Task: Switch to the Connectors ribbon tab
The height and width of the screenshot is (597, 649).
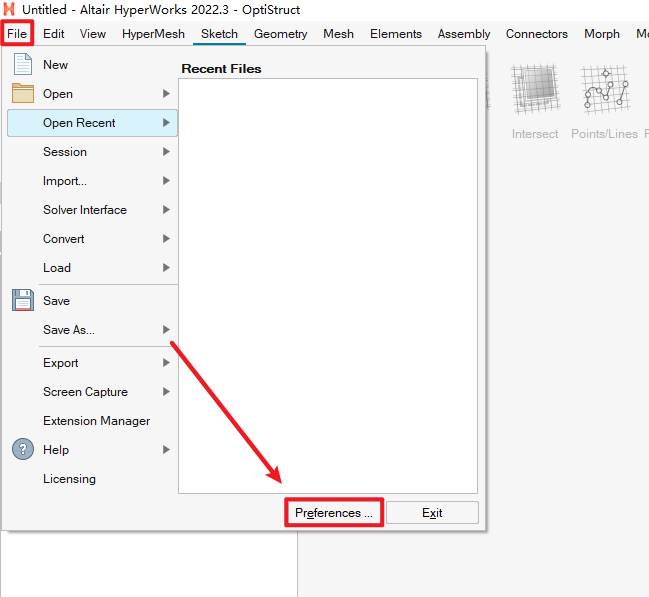Action: (x=536, y=33)
